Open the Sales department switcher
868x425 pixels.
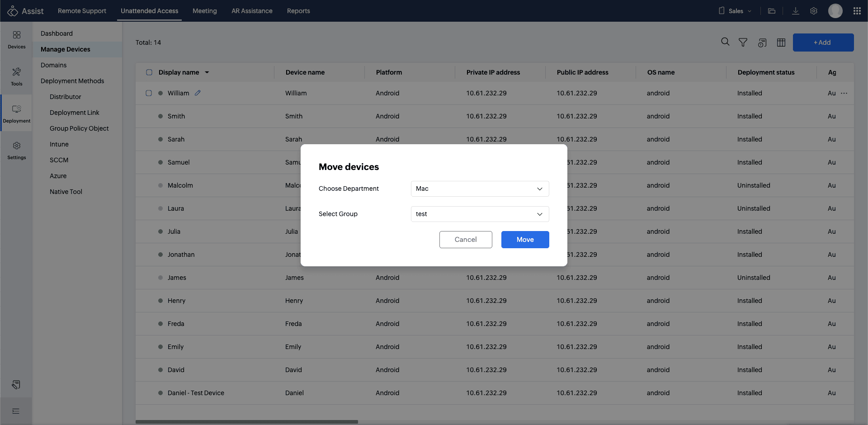coord(736,11)
